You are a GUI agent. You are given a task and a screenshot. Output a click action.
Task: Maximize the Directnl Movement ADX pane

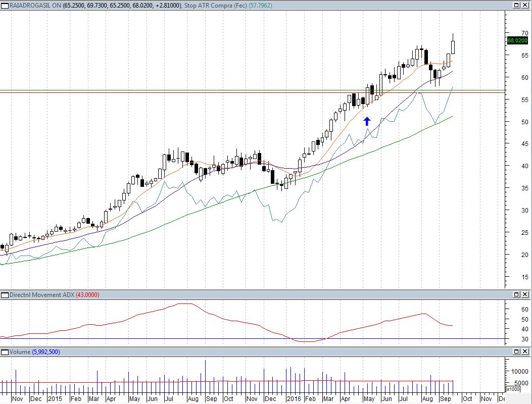[517, 294]
